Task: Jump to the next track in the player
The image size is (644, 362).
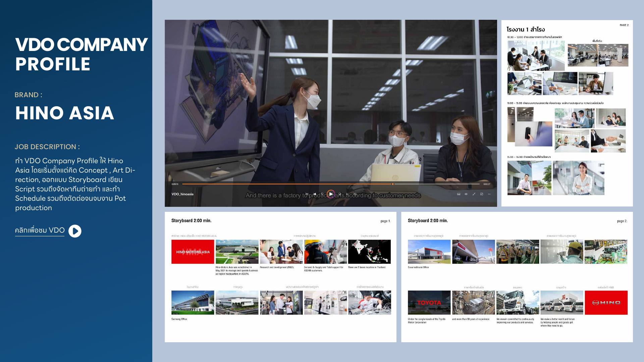Action: 347,194
